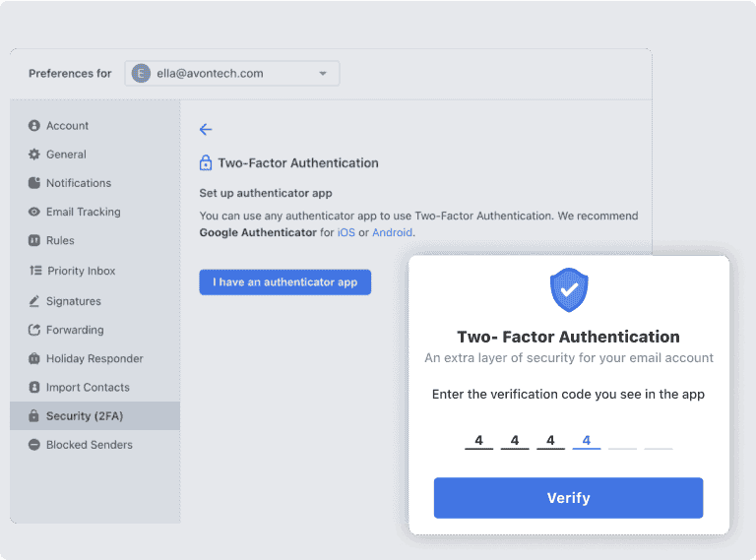Click the third verification code digit field
The width and height of the screenshot is (756, 560).
550,441
